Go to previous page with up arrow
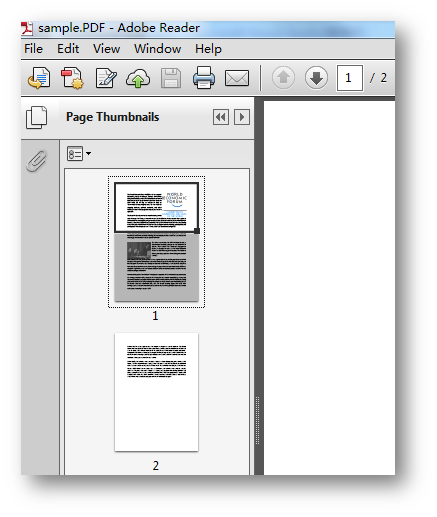The image size is (437, 517). coord(283,78)
